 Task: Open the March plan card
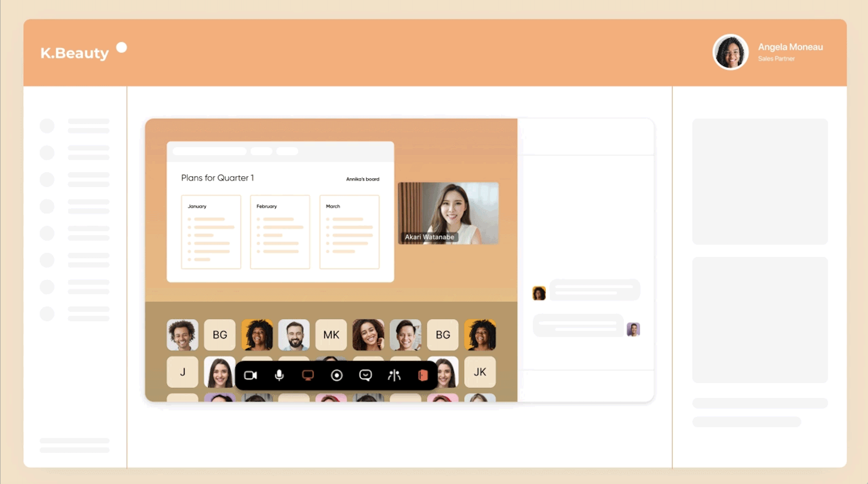coord(349,232)
